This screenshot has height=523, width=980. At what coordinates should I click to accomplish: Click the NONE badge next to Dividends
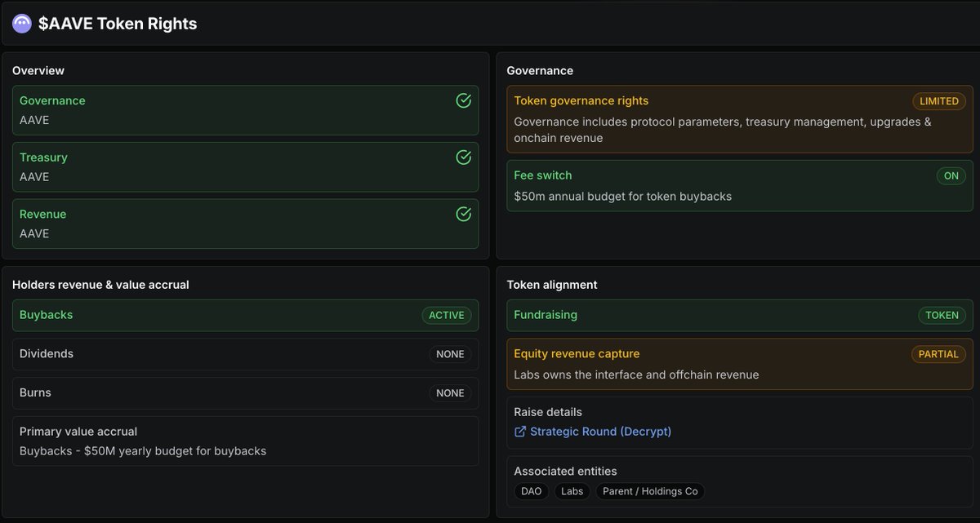coord(450,354)
